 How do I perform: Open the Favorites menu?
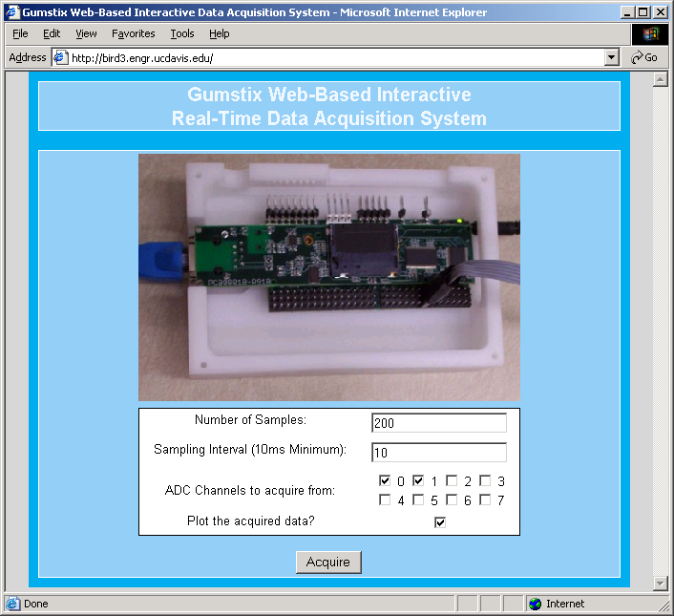[x=133, y=33]
